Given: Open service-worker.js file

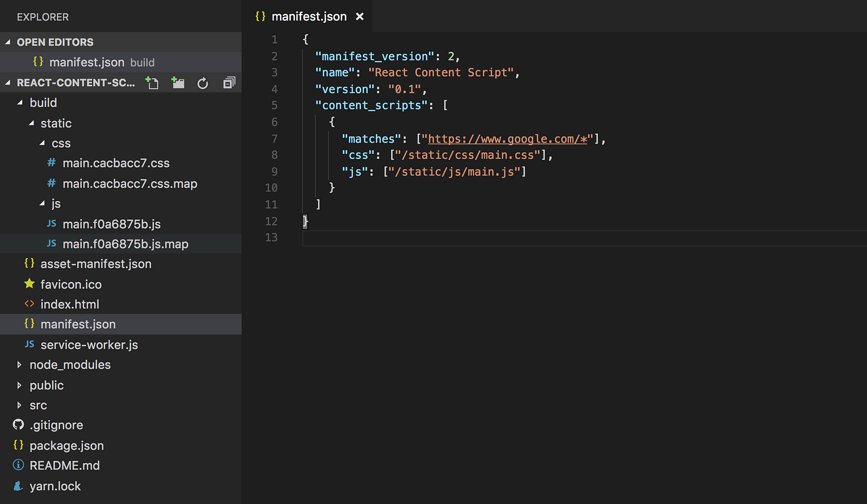Looking at the screenshot, I should click(89, 345).
